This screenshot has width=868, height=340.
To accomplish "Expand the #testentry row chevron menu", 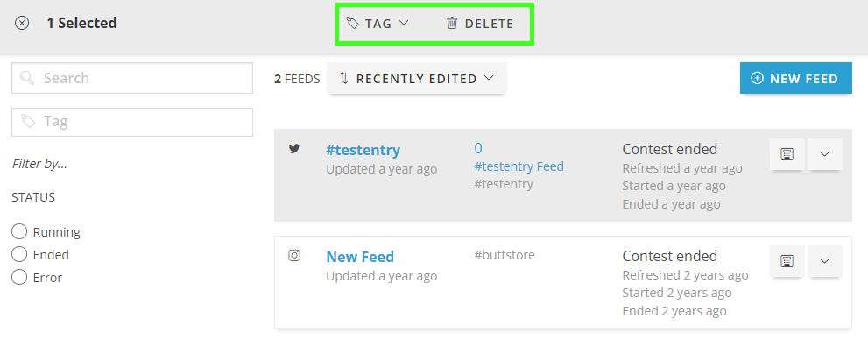I will 825,154.
